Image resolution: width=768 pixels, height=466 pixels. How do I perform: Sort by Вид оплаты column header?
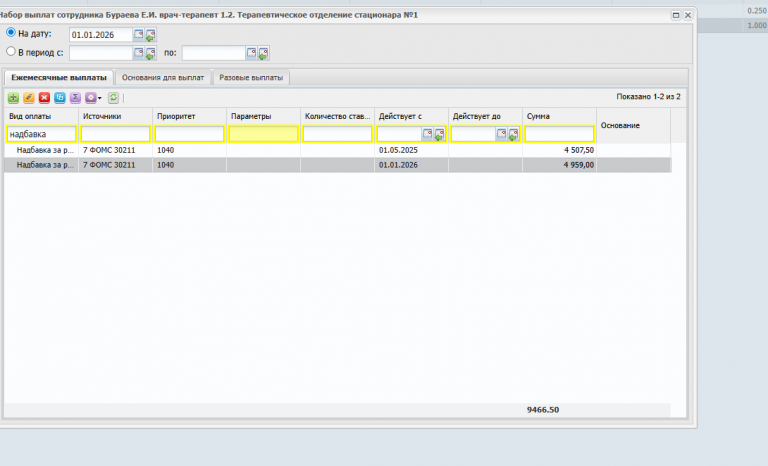click(42, 117)
